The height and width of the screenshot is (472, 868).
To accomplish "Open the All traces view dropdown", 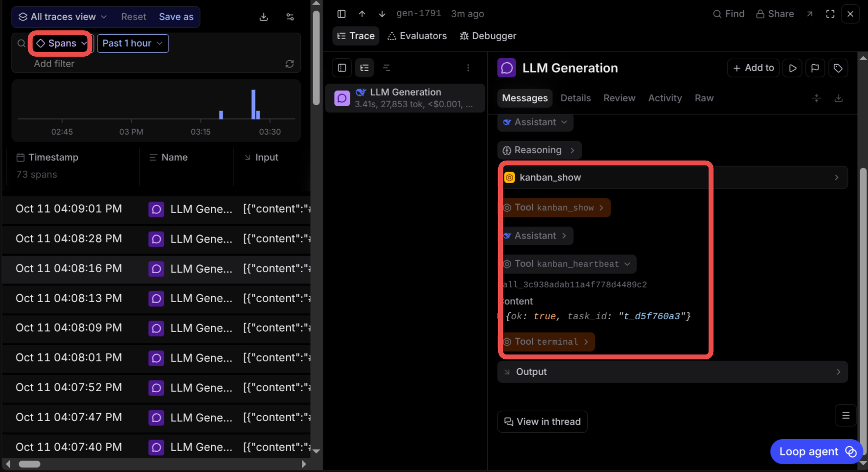I will tap(63, 17).
